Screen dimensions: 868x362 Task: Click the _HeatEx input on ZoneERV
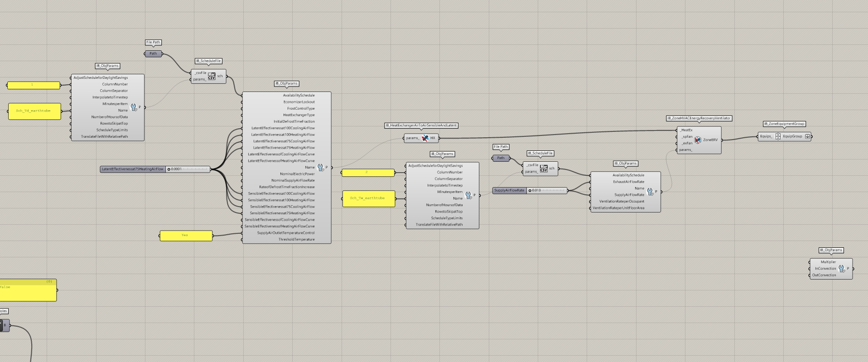(x=686, y=130)
